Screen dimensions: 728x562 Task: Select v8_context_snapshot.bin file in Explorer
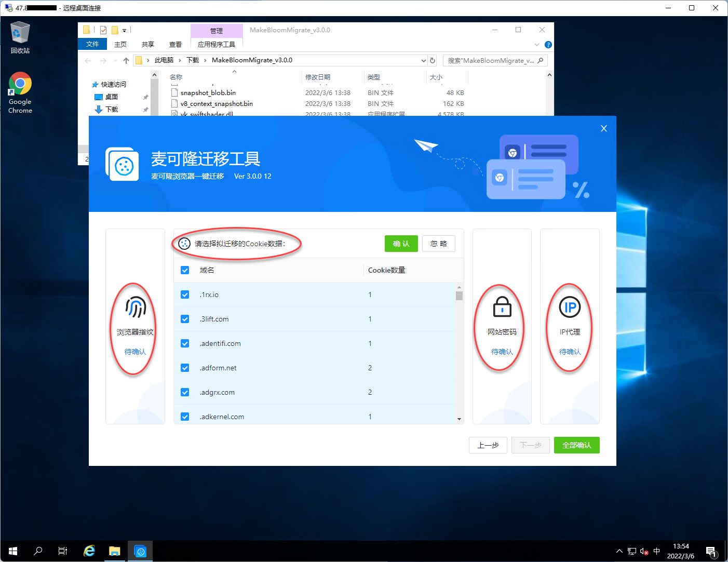point(217,104)
